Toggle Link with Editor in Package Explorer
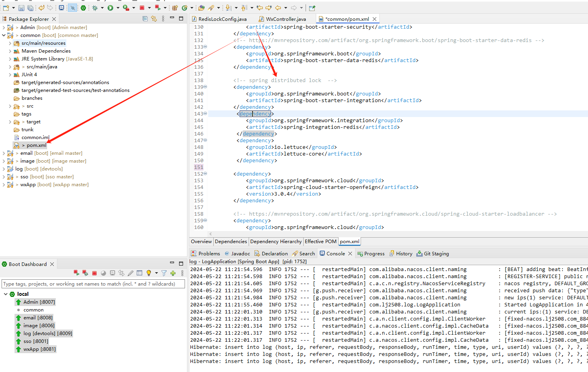The width and height of the screenshot is (588, 372). pos(154,19)
